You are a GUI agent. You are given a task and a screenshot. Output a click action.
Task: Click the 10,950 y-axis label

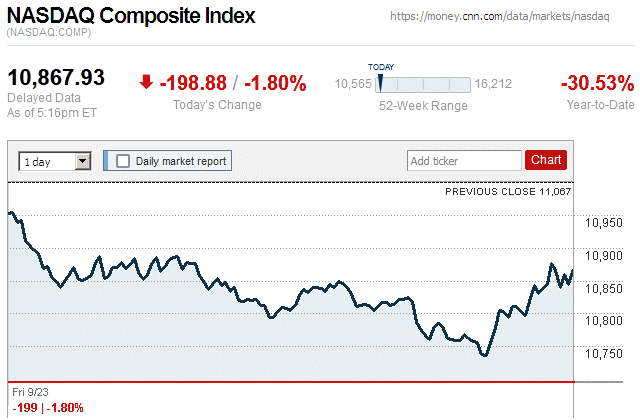pyautogui.click(x=603, y=224)
